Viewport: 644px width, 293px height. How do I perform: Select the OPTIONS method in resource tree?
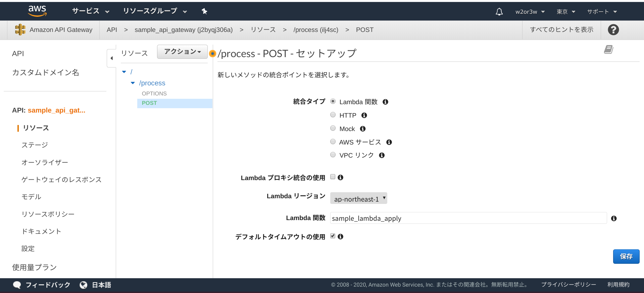pyautogui.click(x=154, y=93)
